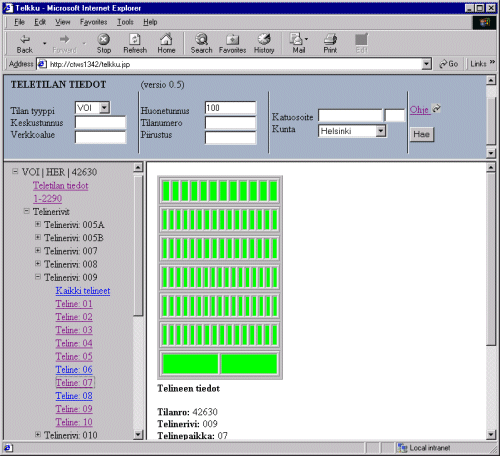Show browsing History icon

pos(264,43)
